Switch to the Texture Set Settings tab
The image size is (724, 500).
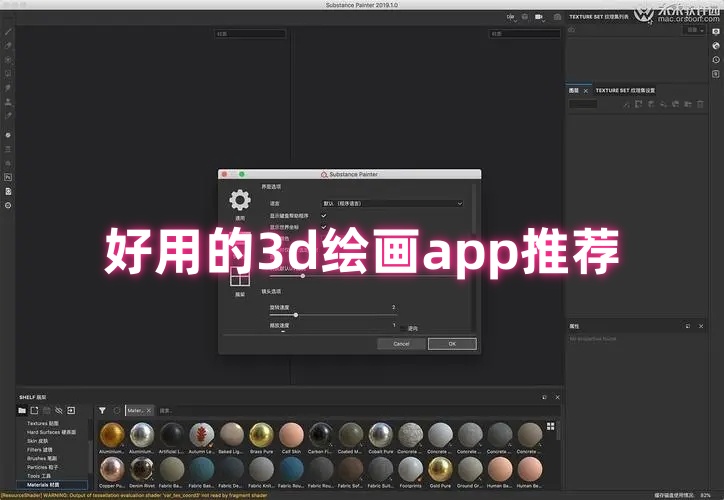[x=625, y=90]
